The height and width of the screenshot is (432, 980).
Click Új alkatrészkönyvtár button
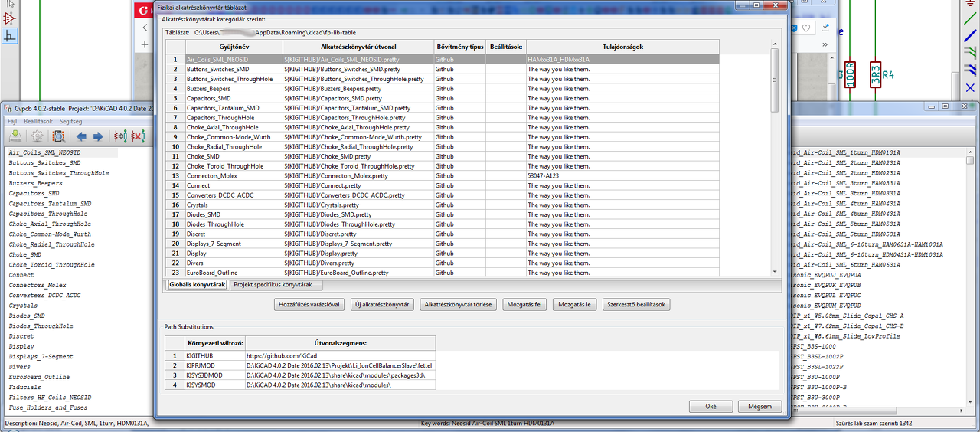tap(382, 305)
